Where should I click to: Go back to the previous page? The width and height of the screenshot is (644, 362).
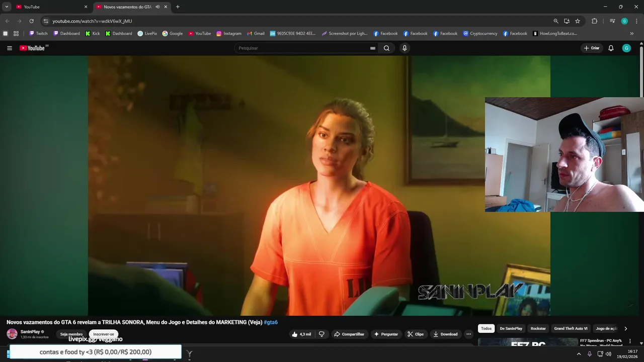coord(7,21)
